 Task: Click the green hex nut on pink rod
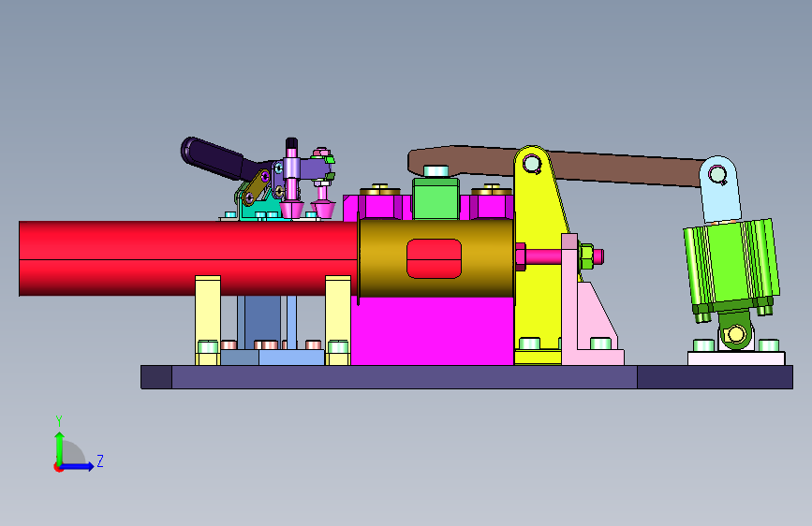coord(586,256)
